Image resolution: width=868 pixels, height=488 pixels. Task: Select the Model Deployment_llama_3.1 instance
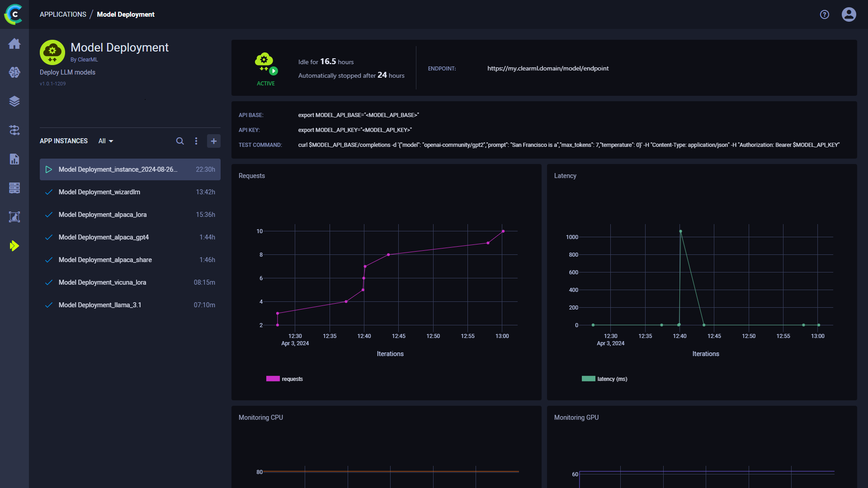[99, 305]
